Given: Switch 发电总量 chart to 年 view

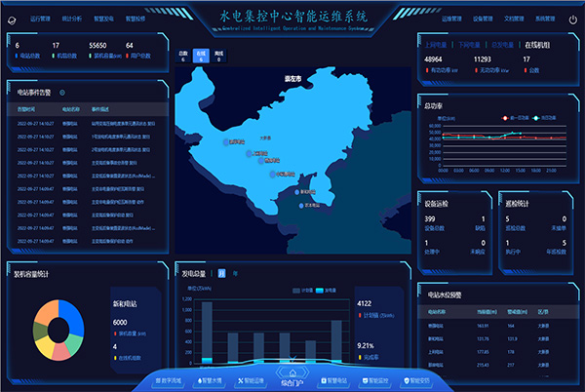Looking at the screenshot, I should pos(234,274).
